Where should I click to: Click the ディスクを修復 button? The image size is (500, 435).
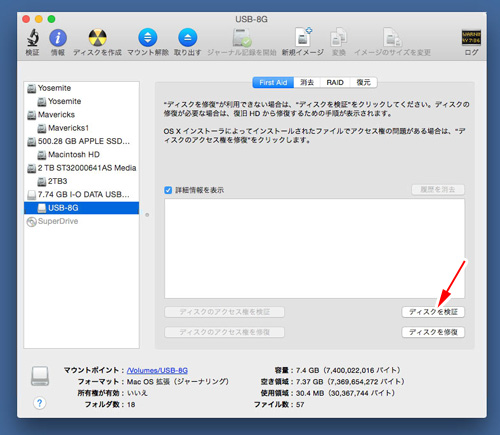pyautogui.click(x=433, y=332)
